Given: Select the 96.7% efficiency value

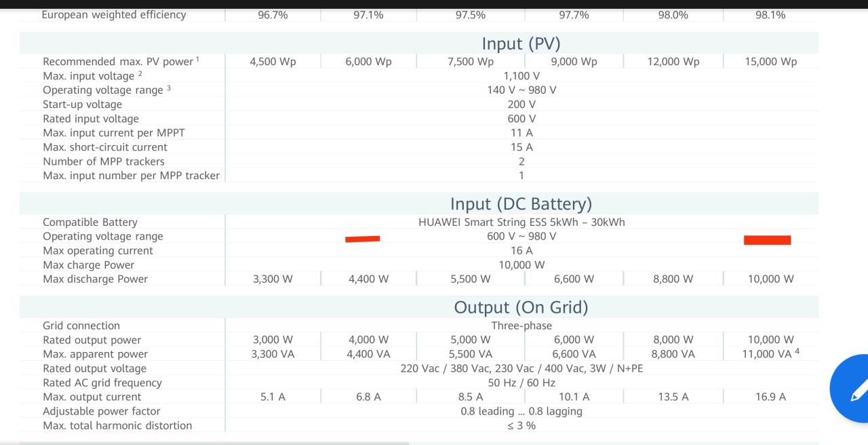Looking at the screenshot, I should [x=273, y=14].
